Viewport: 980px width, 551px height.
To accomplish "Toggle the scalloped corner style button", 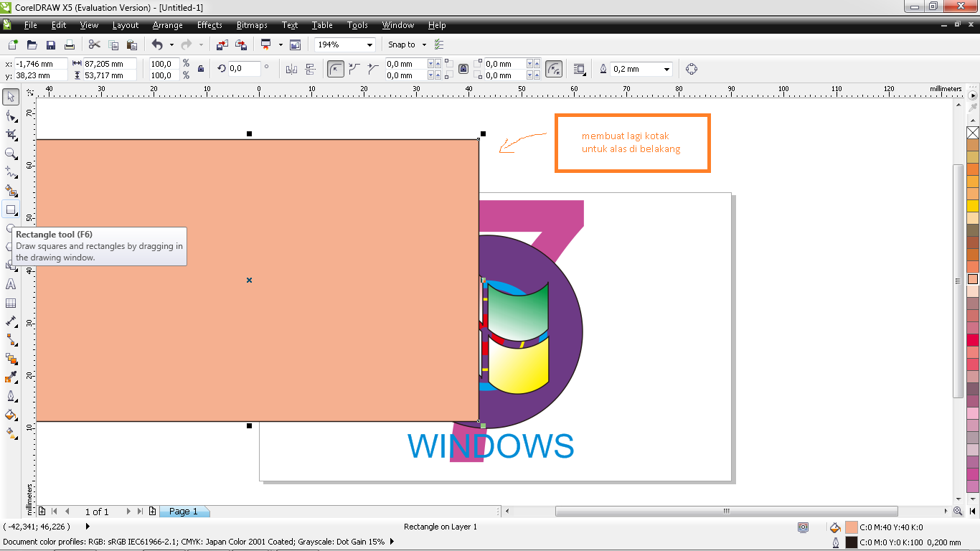I will [354, 69].
